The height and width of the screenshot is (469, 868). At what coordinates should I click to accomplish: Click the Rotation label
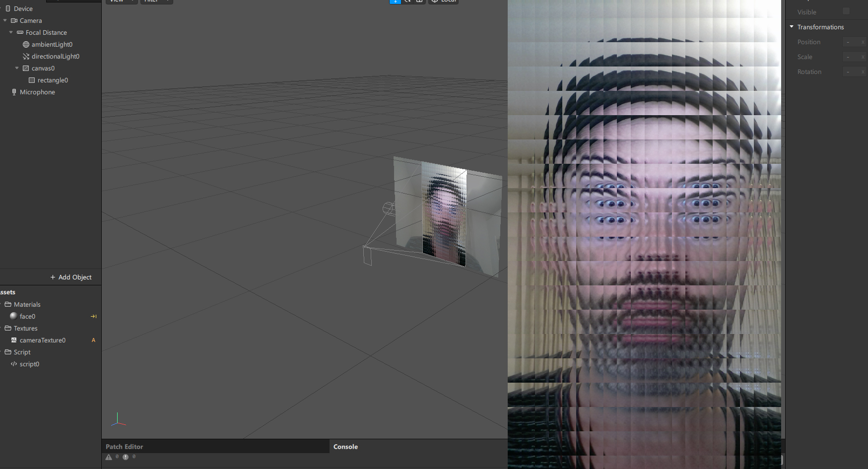point(809,72)
